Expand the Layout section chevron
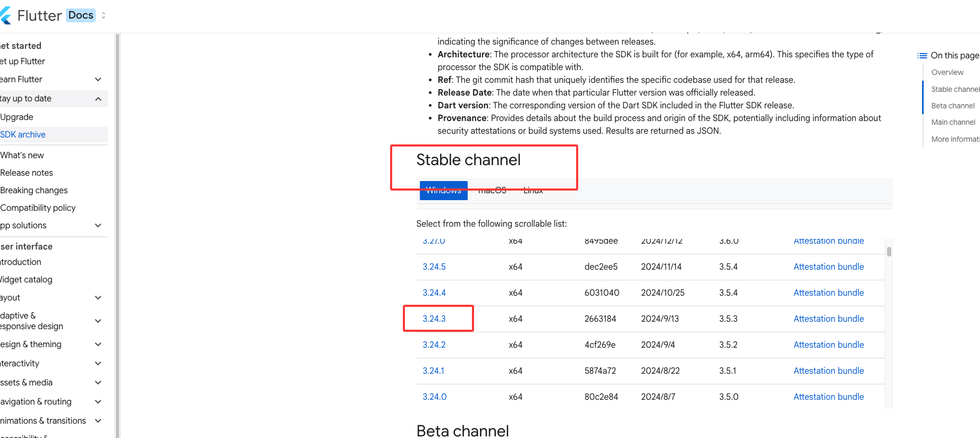Image resolution: width=980 pixels, height=438 pixels. (x=98, y=298)
